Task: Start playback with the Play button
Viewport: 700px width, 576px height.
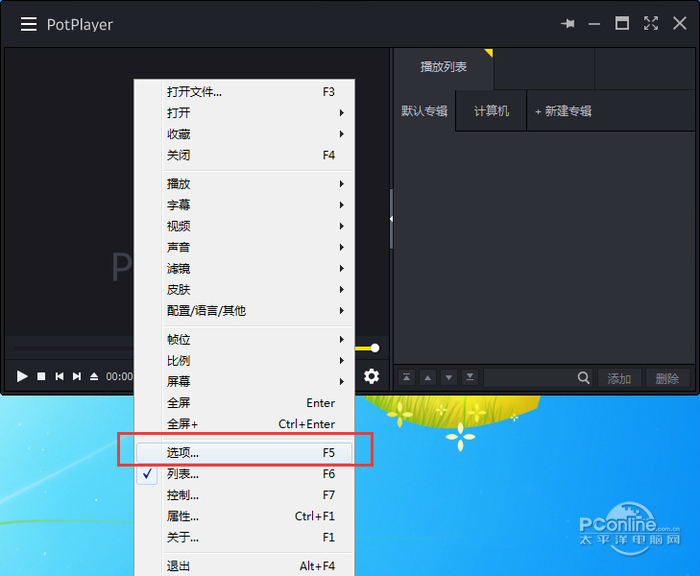Action: (x=22, y=376)
